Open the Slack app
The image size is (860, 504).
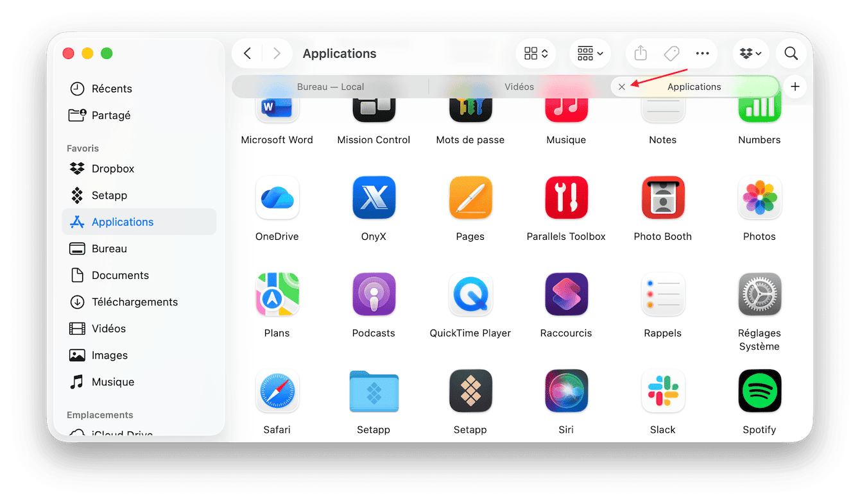click(663, 391)
